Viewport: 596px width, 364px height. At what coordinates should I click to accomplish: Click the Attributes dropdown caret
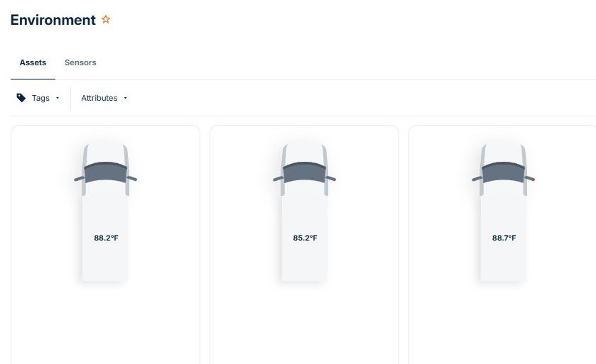coord(126,98)
